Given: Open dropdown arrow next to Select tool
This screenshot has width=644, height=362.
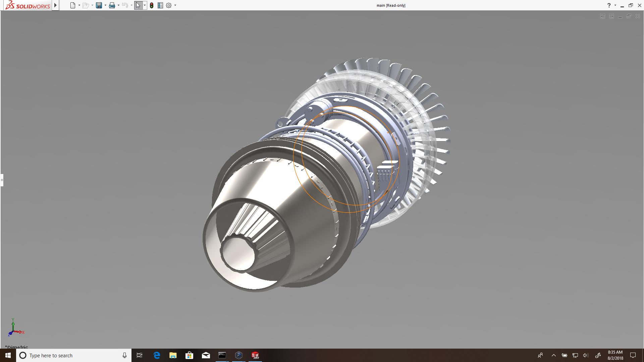Looking at the screenshot, I should 145,5.
